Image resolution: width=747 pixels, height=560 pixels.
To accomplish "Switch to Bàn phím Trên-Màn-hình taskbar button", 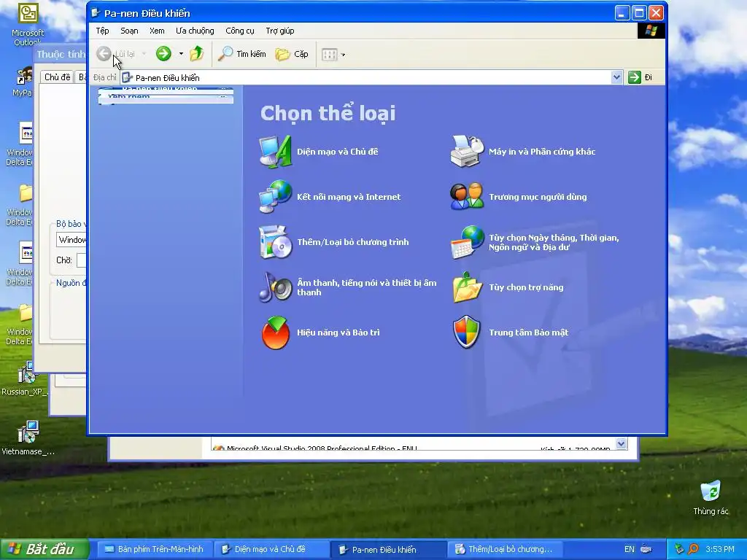I will [155, 549].
